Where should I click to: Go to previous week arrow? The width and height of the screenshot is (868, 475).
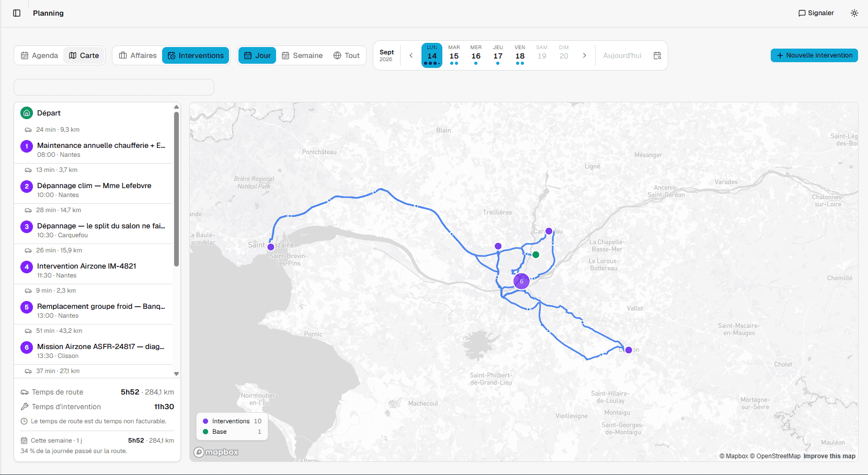[411, 55]
